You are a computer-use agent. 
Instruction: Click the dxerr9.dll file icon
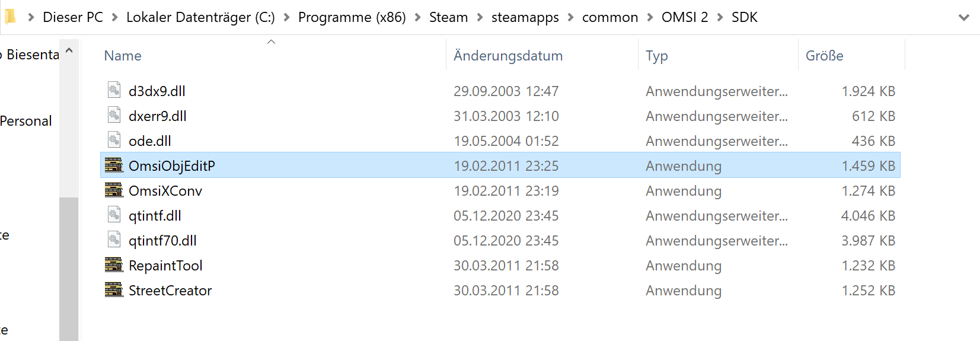[x=114, y=115]
